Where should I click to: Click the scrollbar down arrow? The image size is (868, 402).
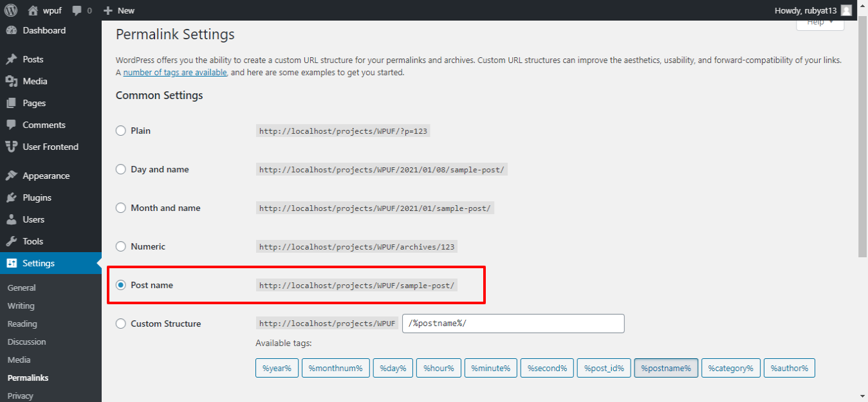click(x=862, y=396)
